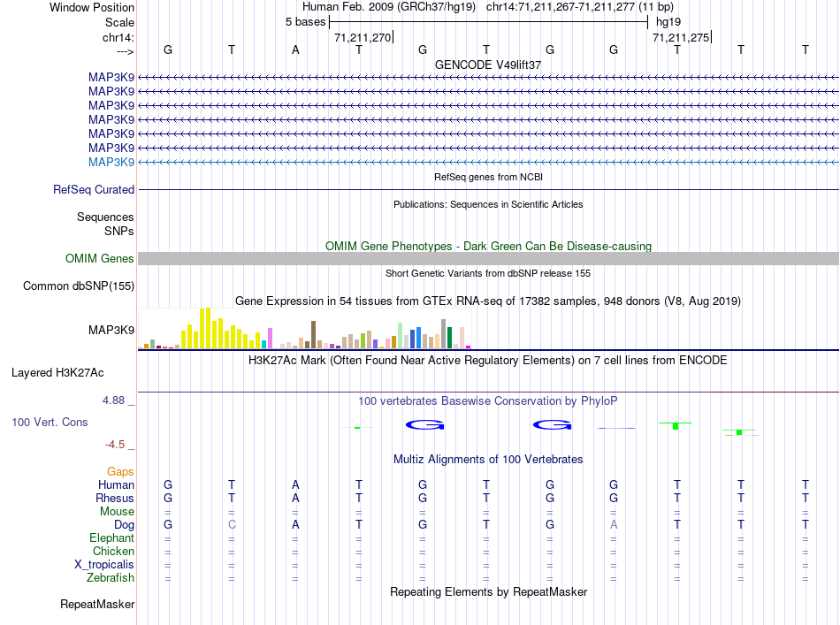840x625 pixels.
Task: Click 'Human Feb. 2009 (GRCh37/hg19)' assembly text
Action: click(389, 7)
